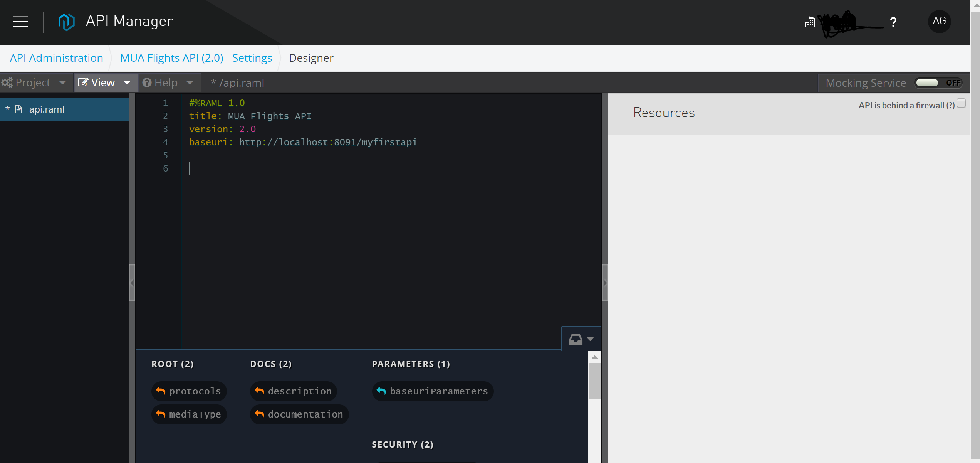
Task: Select api.raml in the file tree
Action: [47, 109]
